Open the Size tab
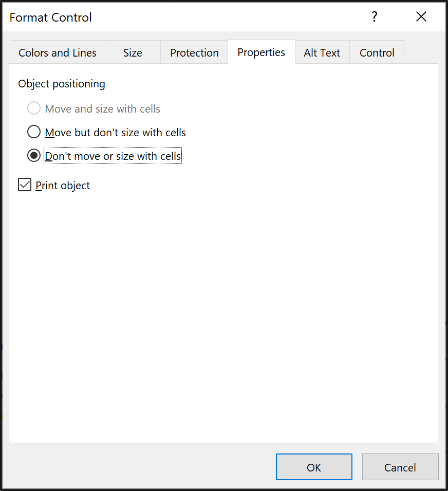The width and height of the screenshot is (448, 491). click(x=133, y=52)
